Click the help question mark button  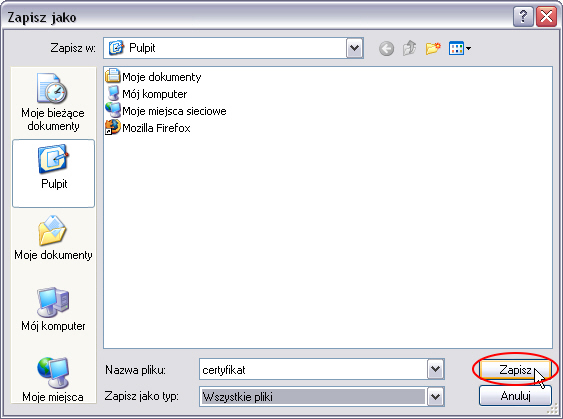point(523,17)
